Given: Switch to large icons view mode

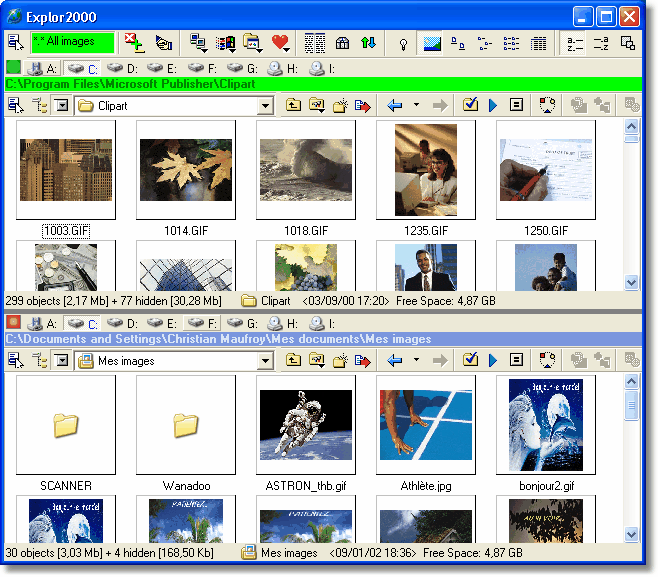Looking at the screenshot, I should point(457,43).
